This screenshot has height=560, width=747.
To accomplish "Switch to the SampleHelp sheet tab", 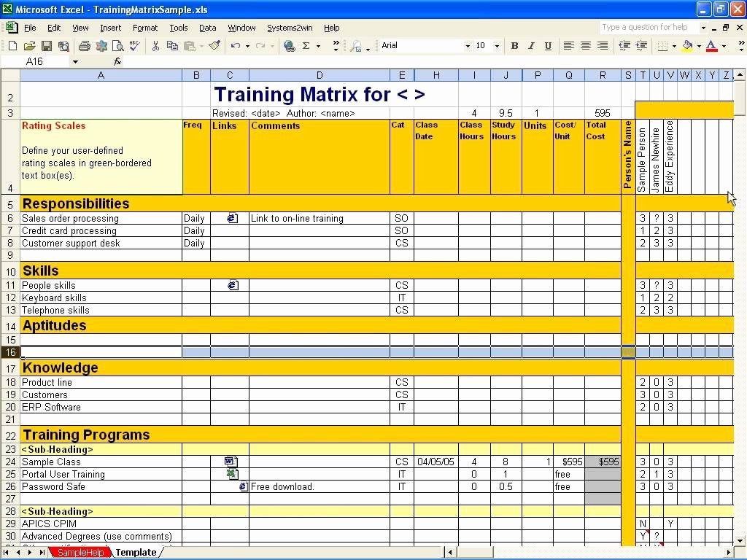I will [82, 553].
